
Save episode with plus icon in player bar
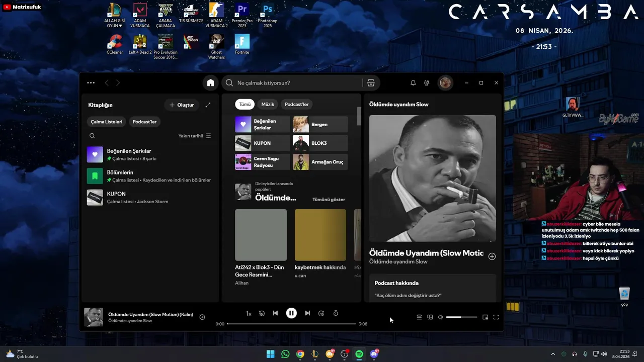coord(202,317)
